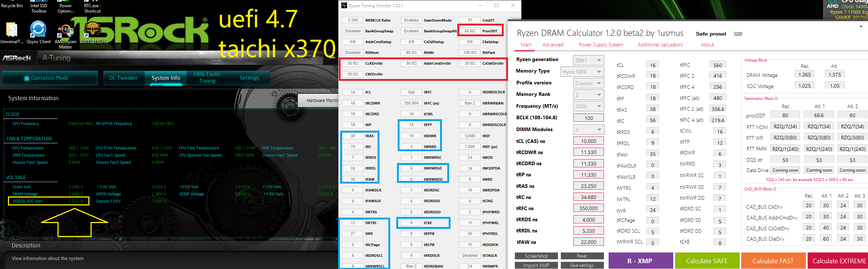Click the tCKE value in Timing Checker
Screen dimensions: 868x269
(411, 223)
